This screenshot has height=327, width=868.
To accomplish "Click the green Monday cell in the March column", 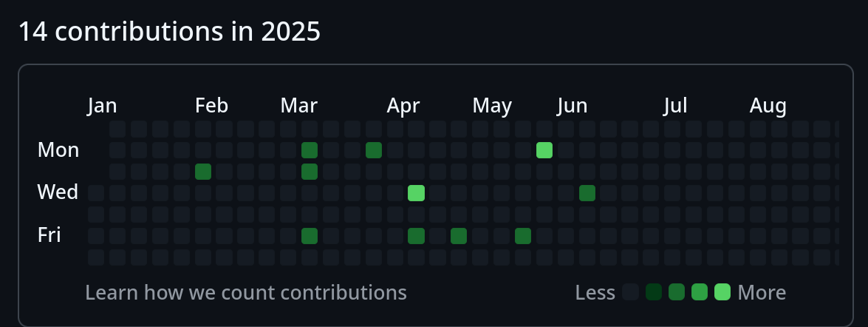I will tap(310, 150).
